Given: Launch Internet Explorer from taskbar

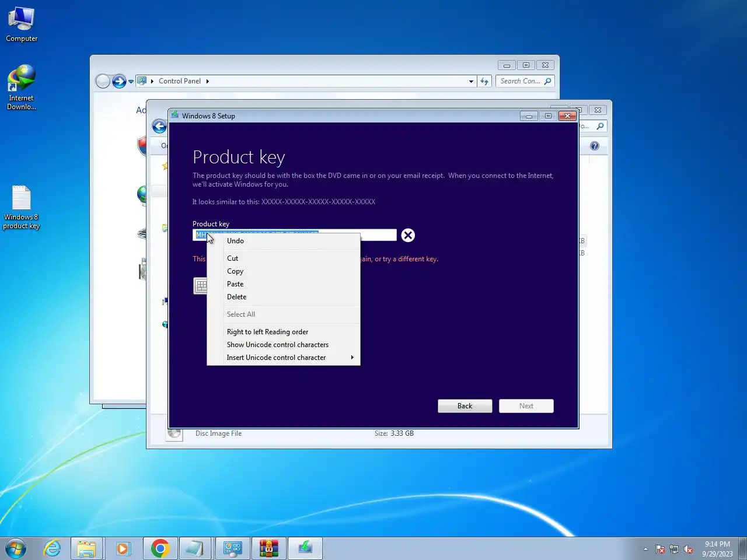Looking at the screenshot, I should [x=53, y=548].
